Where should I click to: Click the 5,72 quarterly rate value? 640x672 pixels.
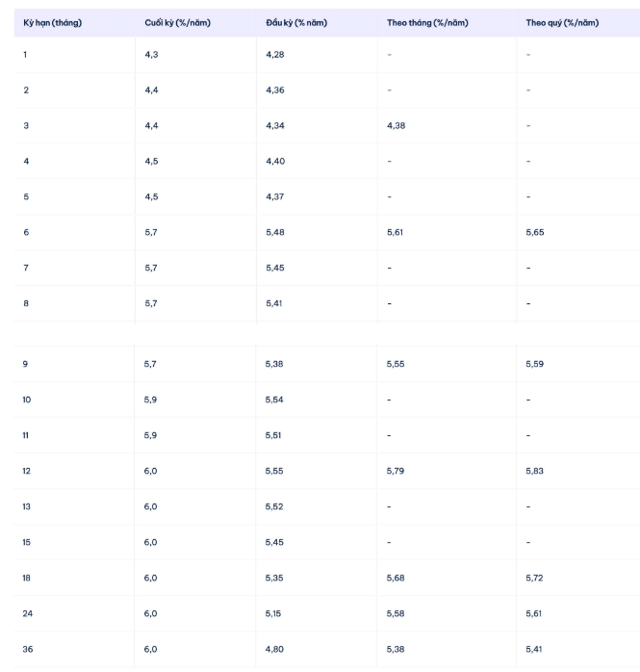pos(535,577)
